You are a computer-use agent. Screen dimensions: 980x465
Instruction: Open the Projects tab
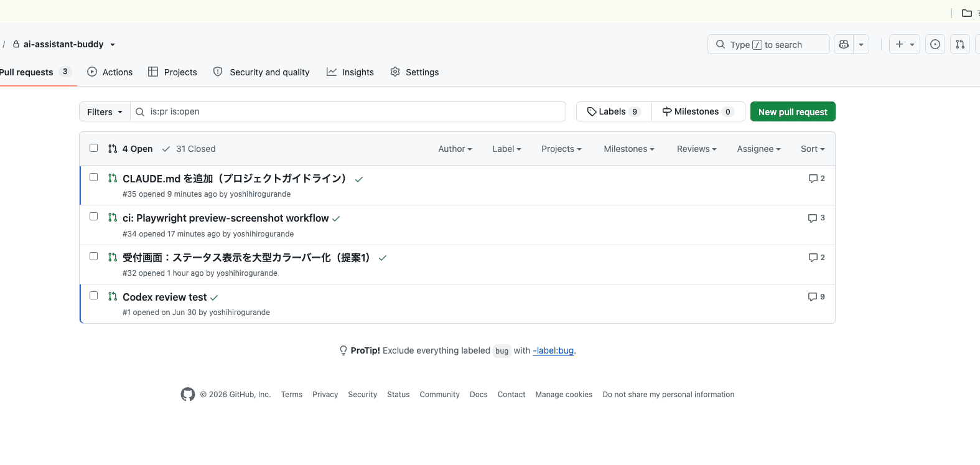tap(172, 72)
